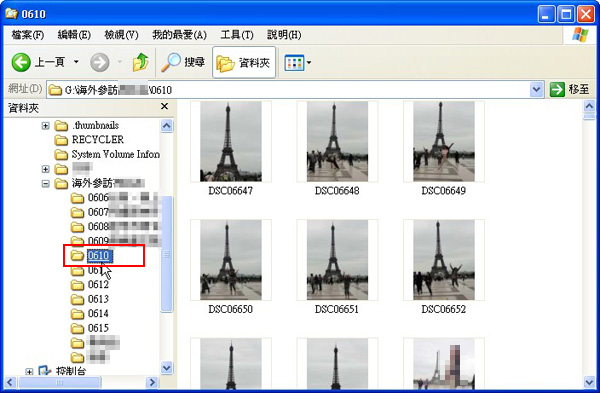Expand the address bar dropdown arrow
This screenshot has height=393, width=600.
[x=536, y=90]
